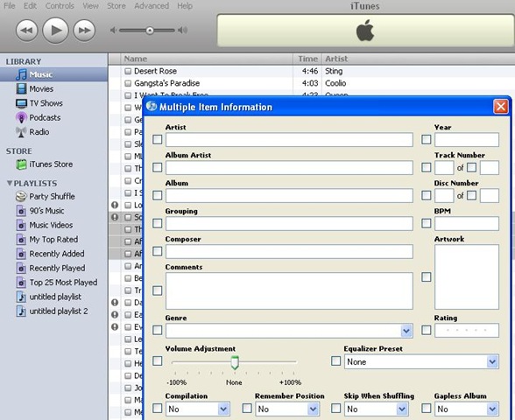Click in the Album text field
Viewport: 515px width, 420px height.
[289, 196]
